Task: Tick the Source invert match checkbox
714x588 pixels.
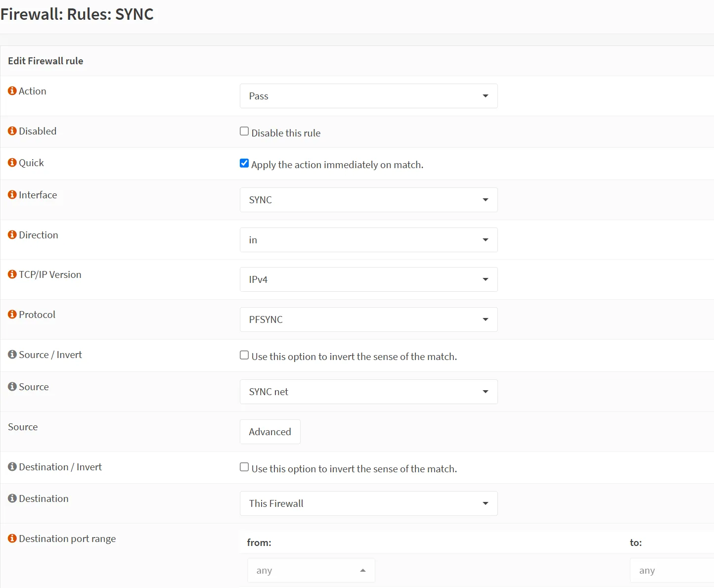Action: pos(244,355)
